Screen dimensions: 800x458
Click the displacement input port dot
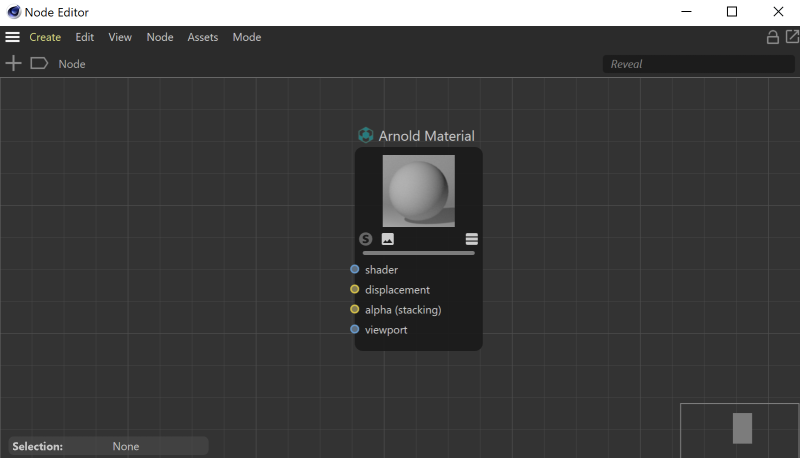(x=355, y=289)
